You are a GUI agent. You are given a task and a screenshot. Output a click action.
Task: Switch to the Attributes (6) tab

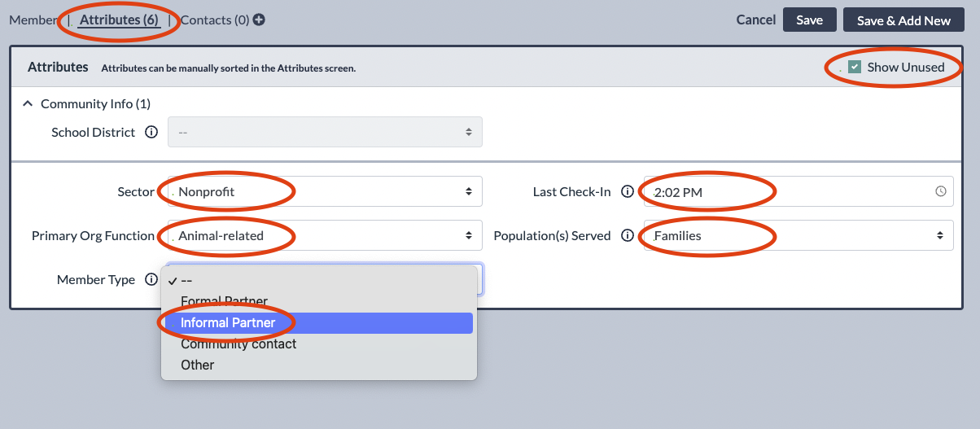coord(119,20)
